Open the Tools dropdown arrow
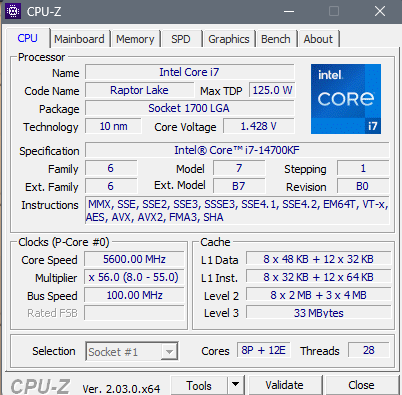 coord(235,385)
